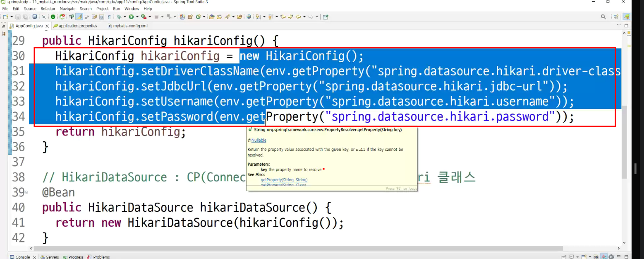Click the horizontal scrollbar right arrow

pos(618,248)
